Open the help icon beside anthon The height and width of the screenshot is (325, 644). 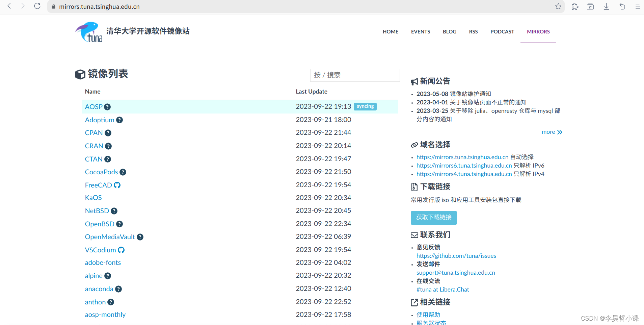coord(111,302)
